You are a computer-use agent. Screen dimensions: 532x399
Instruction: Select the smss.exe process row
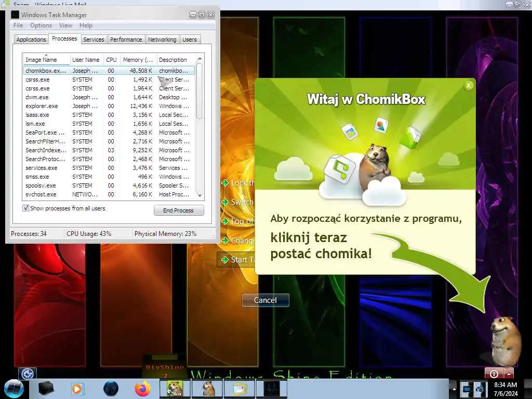(109, 177)
